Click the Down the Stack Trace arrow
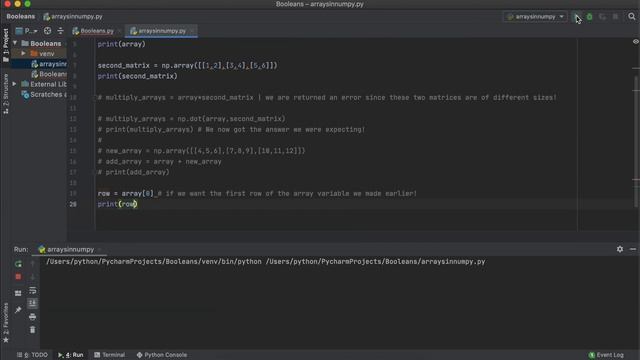Viewport: 640px width, 360px height. [33, 277]
